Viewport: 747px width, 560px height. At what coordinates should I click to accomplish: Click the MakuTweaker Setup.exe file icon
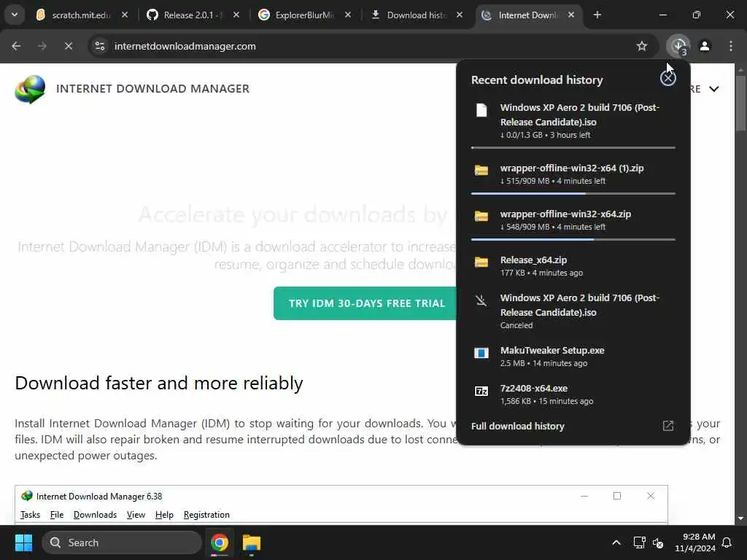pyautogui.click(x=481, y=353)
